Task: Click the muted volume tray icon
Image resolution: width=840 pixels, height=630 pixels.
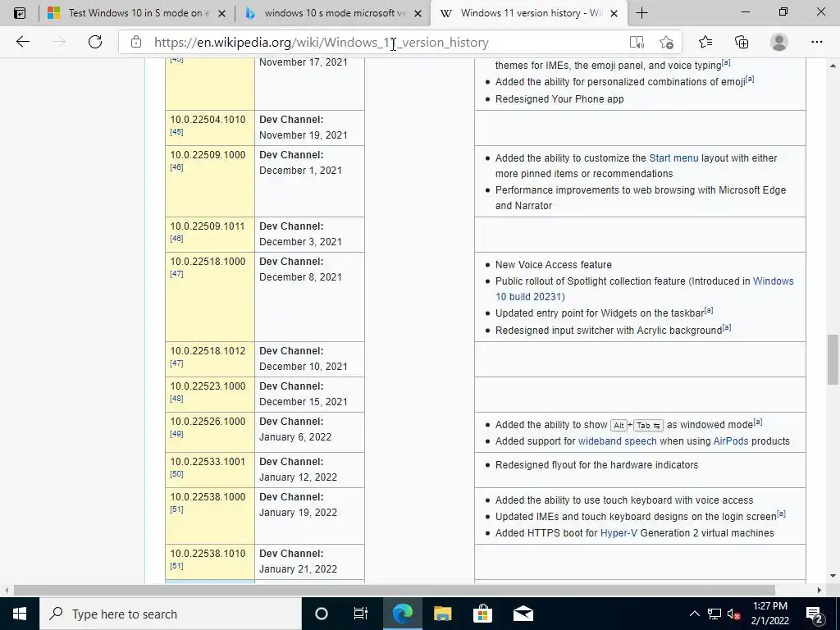Action: click(734, 614)
